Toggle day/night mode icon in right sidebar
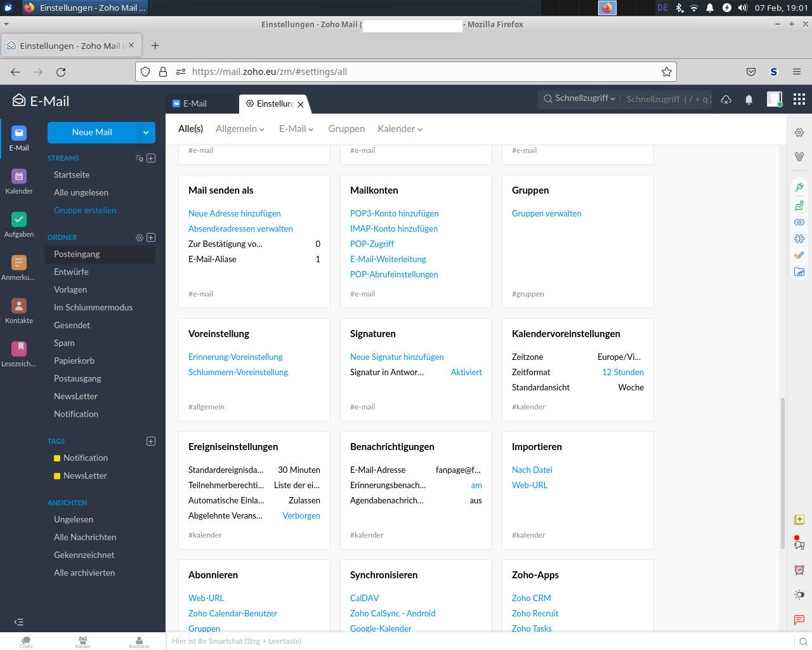Image resolution: width=812 pixels, height=650 pixels. pyautogui.click(x=799, y=595)
